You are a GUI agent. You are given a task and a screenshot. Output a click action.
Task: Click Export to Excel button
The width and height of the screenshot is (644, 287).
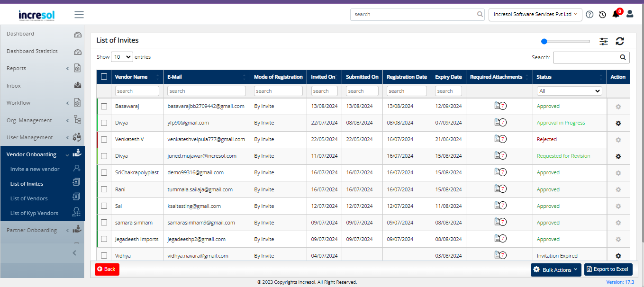(608, 269)
